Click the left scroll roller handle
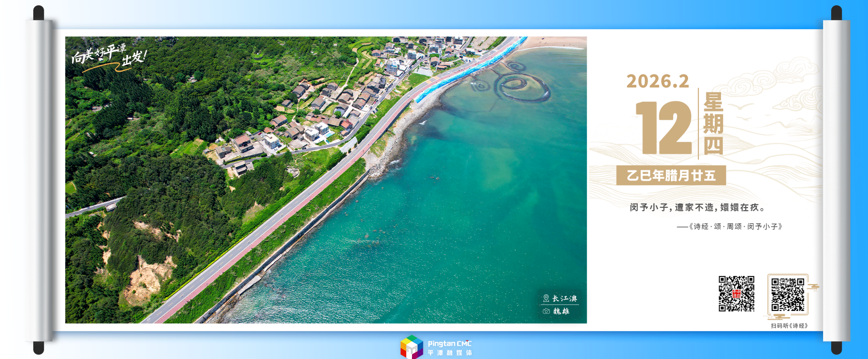Viewport: 868px width, 359px height. (39, 180)
